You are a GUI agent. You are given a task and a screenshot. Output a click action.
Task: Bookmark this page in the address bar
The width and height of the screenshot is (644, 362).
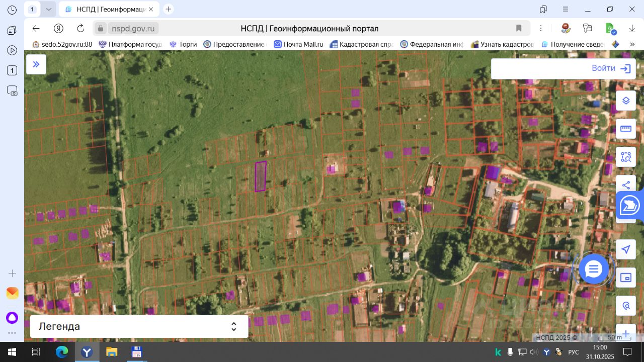(519, 28)
